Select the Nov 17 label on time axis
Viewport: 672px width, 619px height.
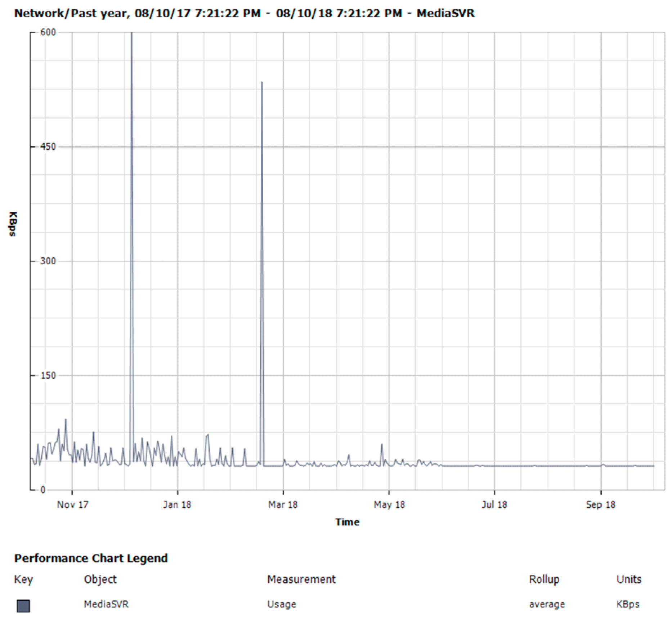(72, 504)
